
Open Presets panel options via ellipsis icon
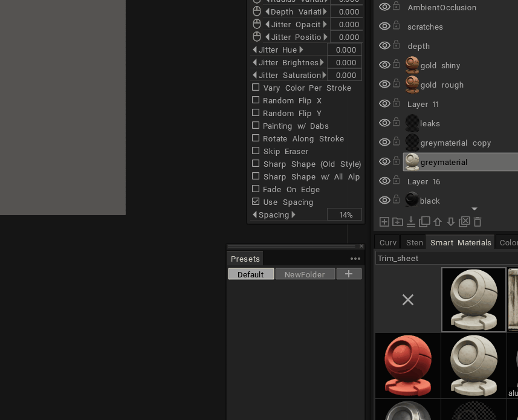[355, 258]
